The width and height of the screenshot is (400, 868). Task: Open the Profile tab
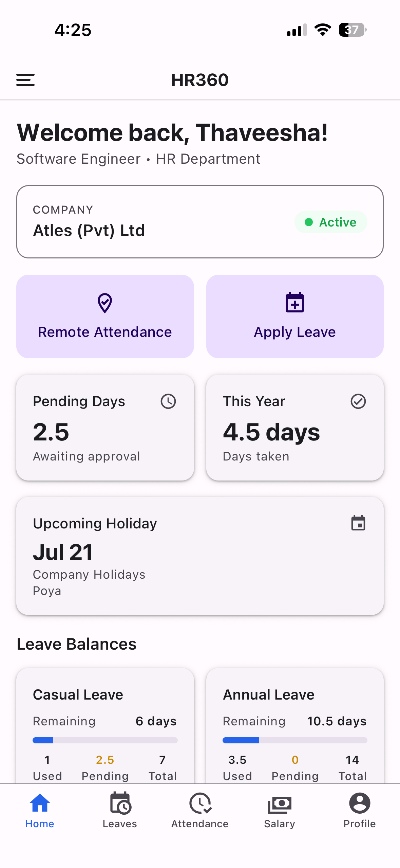(360, 811)
